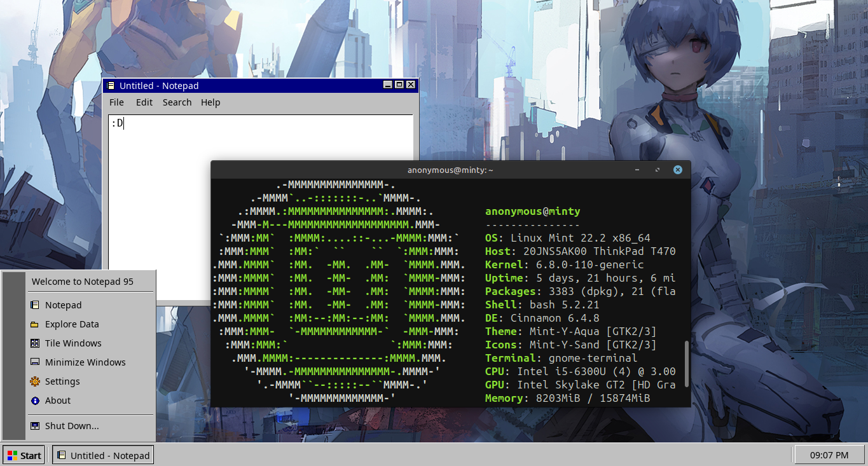Maximize the Untitled - Notepad window
Viewport: 868px width, 466px height.
click(x=399, y=85)
